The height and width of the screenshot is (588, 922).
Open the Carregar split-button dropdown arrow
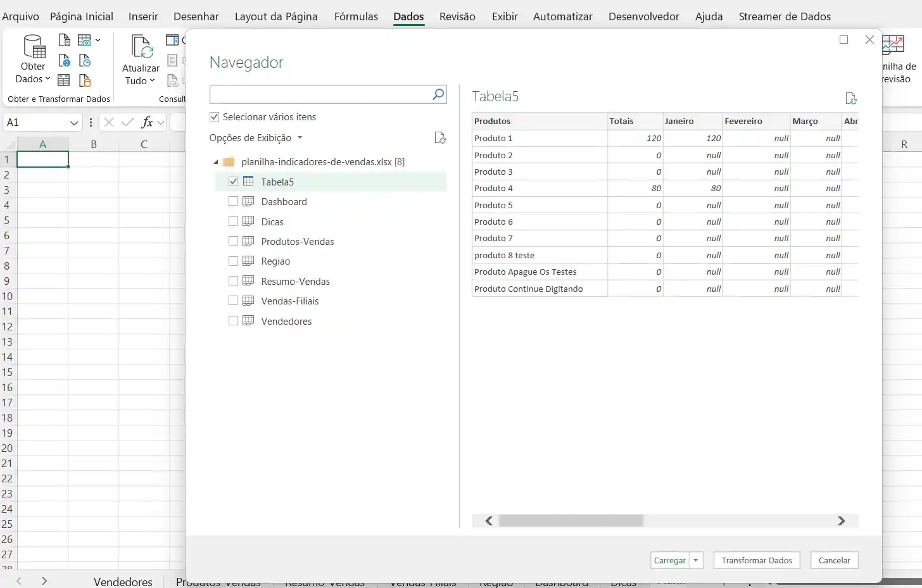tap(695, 560)
